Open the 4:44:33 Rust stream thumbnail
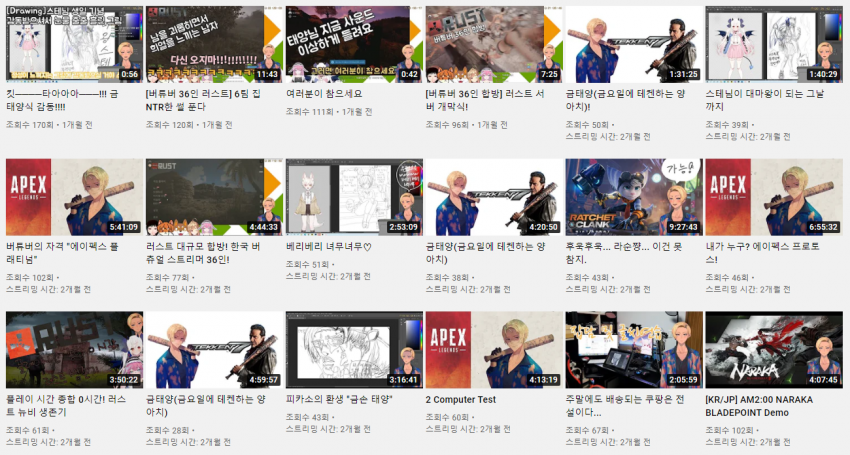The width and height of the screenshot is (850, 455). click(214, 197)
